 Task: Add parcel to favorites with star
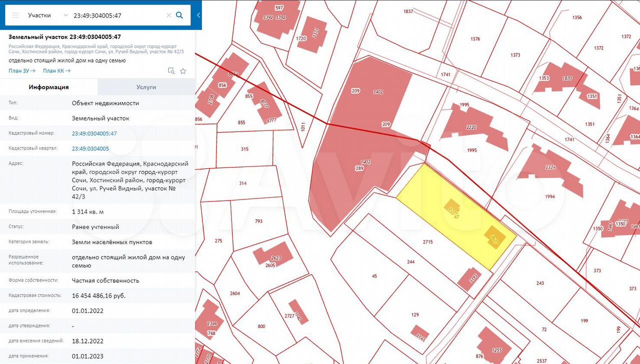click(x=183, y=71)
